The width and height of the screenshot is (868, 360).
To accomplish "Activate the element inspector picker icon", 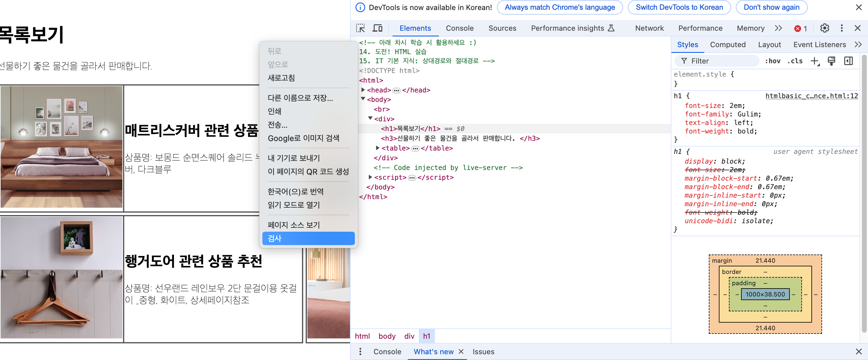I will point(360,28).
